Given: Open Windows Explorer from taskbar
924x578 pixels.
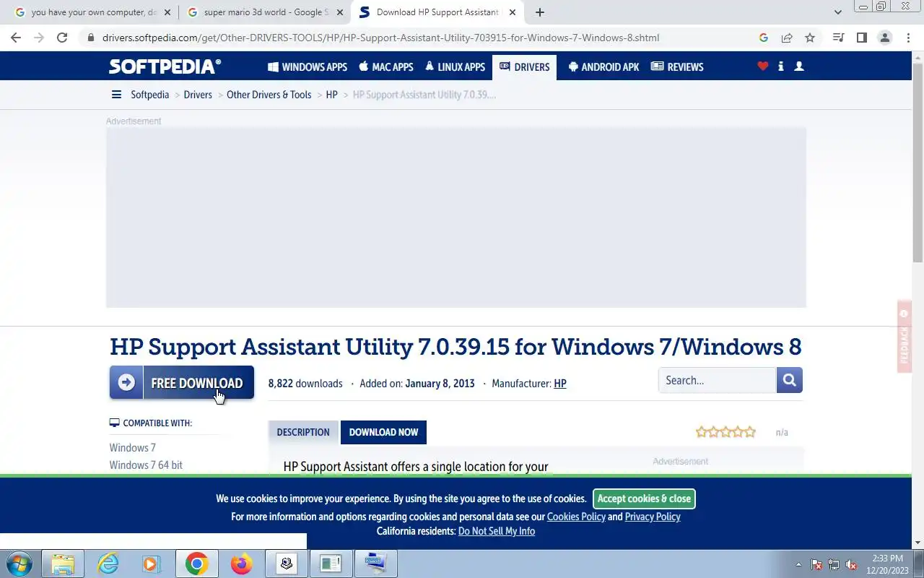Looking at the screenshot, I should tap(64, 564).
